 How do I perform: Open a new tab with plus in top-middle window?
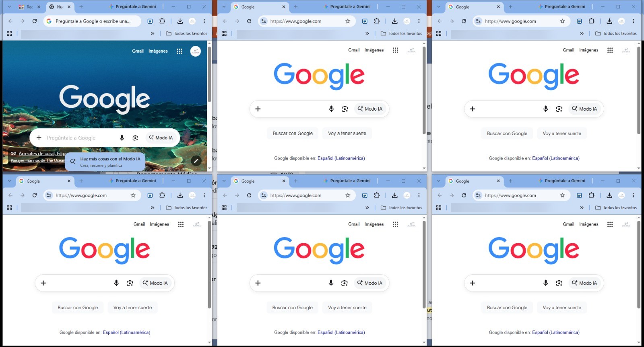(x=296, y=7)
